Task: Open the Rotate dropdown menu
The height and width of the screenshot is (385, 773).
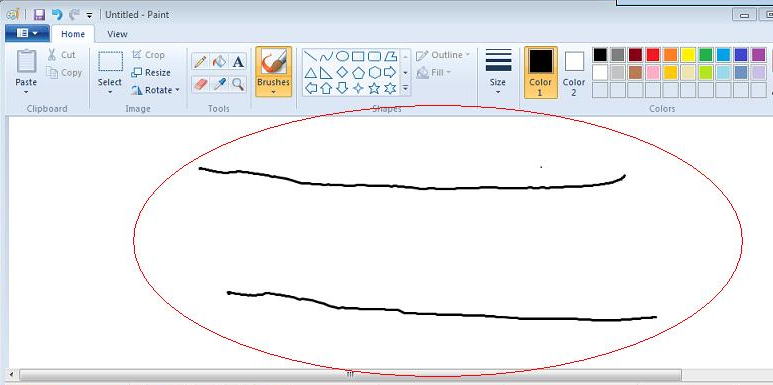Action: pyautogui.click(x=155, y=90)
